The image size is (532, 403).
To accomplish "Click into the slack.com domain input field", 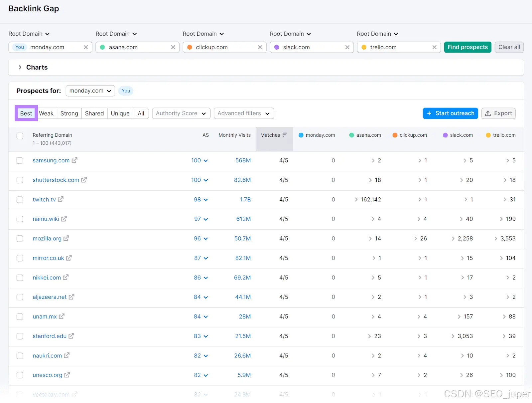I will (312, 47).
